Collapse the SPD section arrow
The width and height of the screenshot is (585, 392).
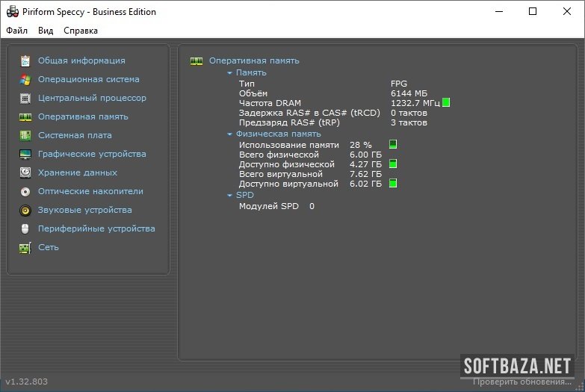pyautogui.click(x=230, y=196)
